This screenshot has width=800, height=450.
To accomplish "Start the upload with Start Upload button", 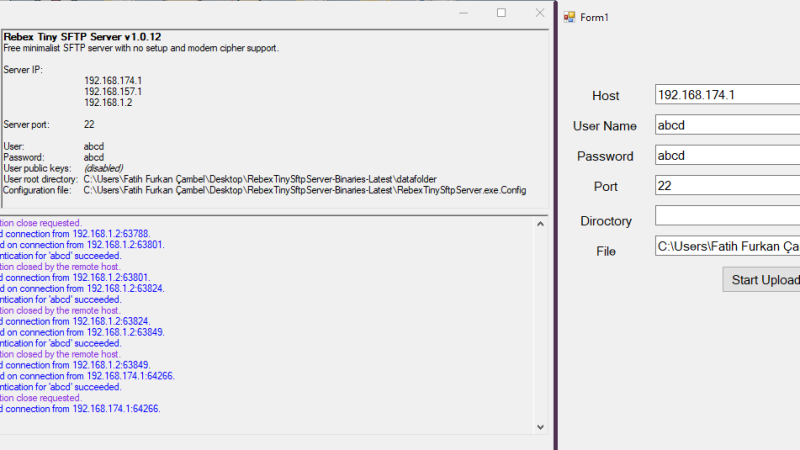I will tap(761, 280).
